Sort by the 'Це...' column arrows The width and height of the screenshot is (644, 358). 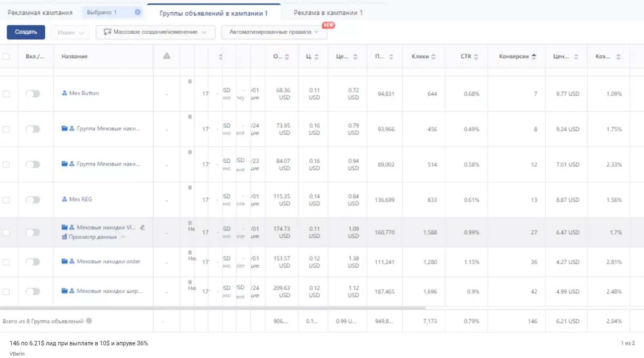[355, 56]
